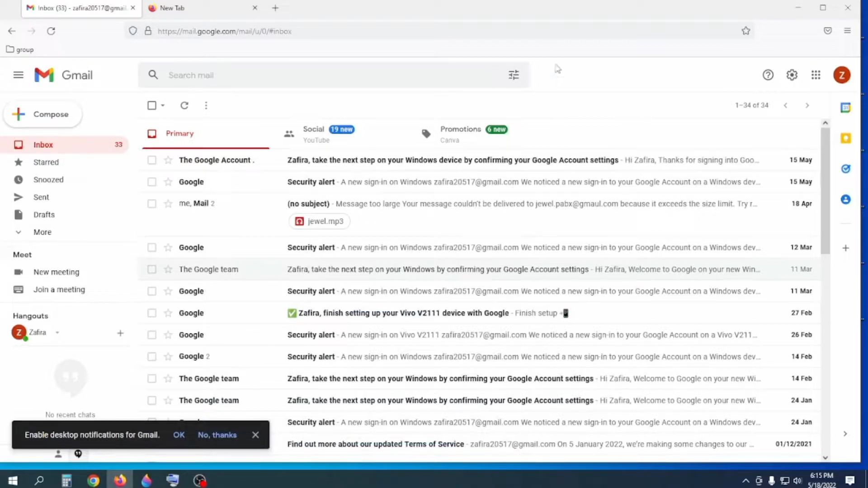Viewport: 868px width, 488px height.
Task: Go to the newer page of emails arrow
Action: (x=786, y=105)
